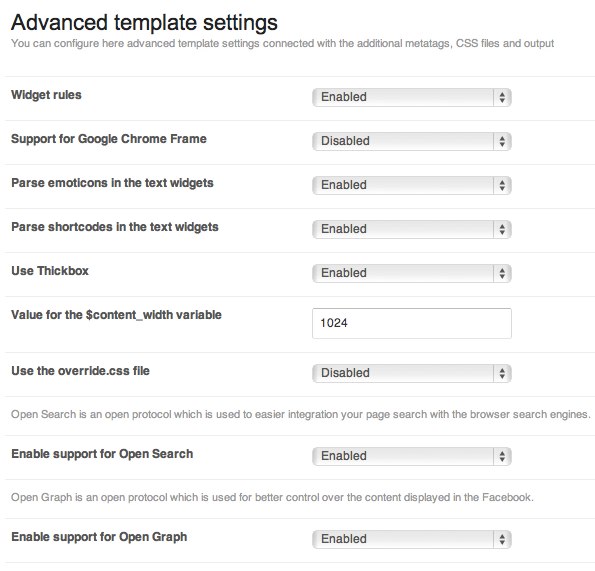Image resolution: width=595 pixels, height=571 pixels.
Task: Open the Enable support for Open Graph dropdown
Action: (x=412, y=539)
